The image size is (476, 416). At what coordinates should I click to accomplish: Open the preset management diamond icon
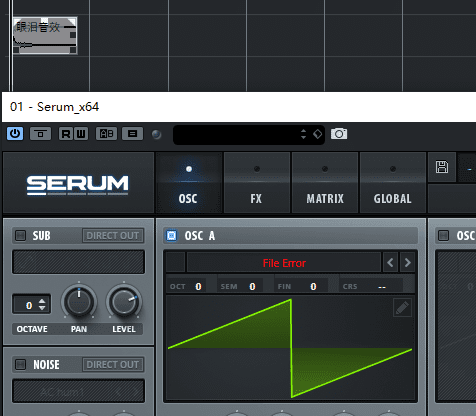pyautogui.click(x=317, y=134)
